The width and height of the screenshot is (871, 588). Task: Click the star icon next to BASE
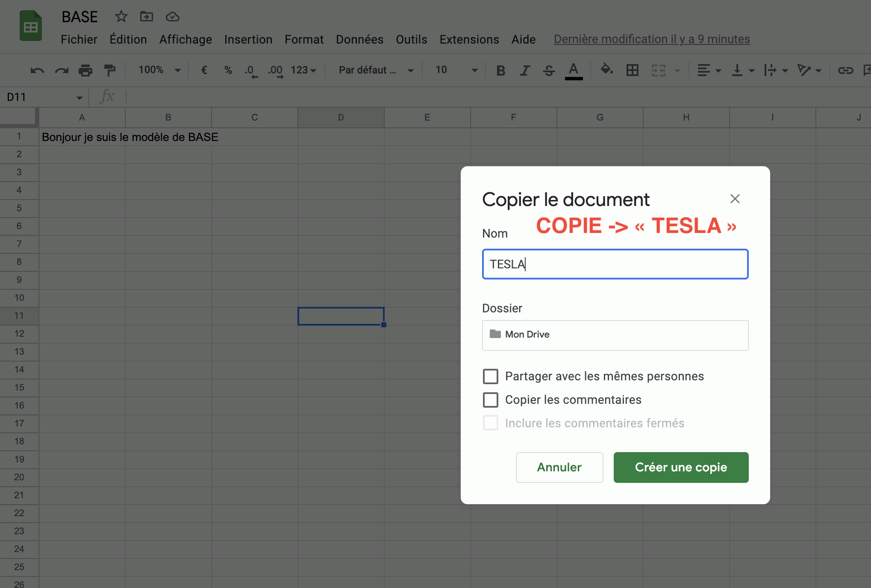click(x=121, y=17)
